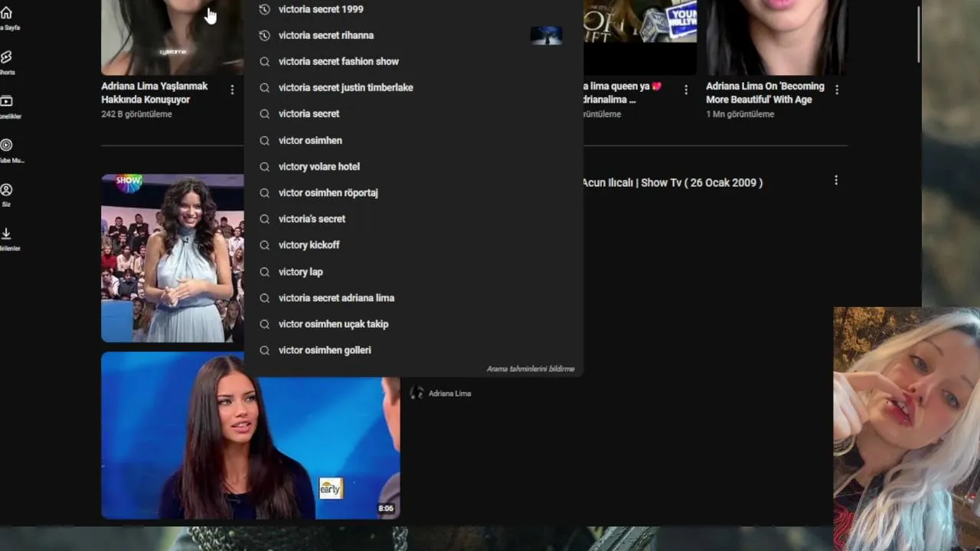Choose suggestion 'victoria's secret'
The height and width of the screenshot is (551, 980).
click(413, 219)
